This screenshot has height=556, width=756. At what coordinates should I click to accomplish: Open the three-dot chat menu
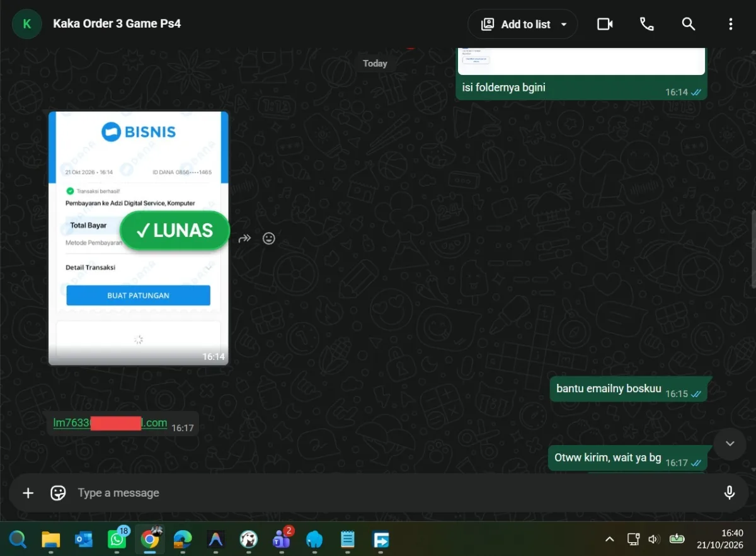tap(731, 24)
